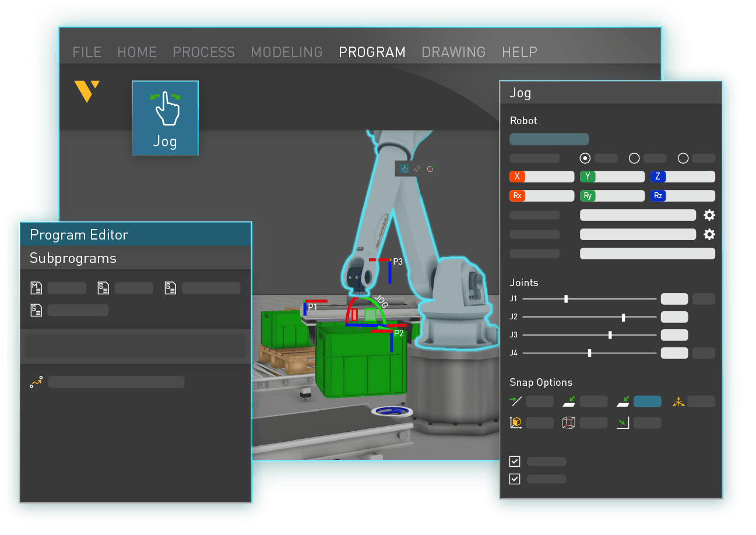Select the edge snap icon with line
The height and width of the screenshot is (535, 756).
click(x=515, y=401)
